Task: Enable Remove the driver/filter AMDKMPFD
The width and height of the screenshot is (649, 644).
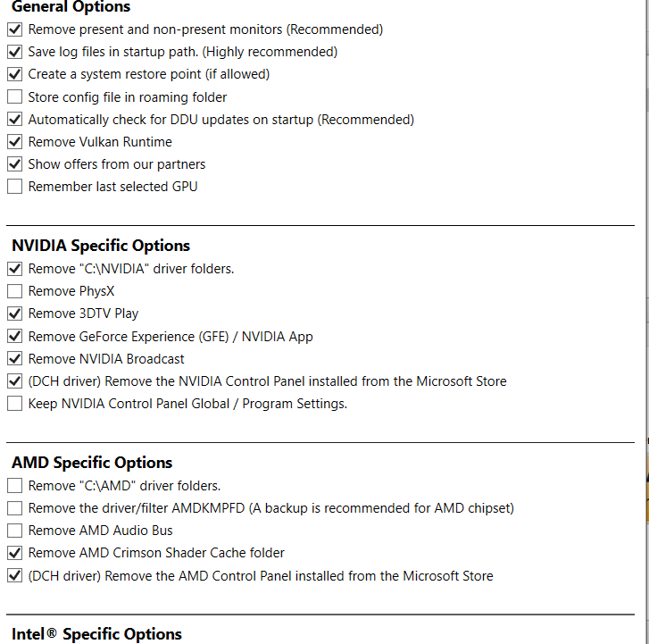Action: pos(14,508)
